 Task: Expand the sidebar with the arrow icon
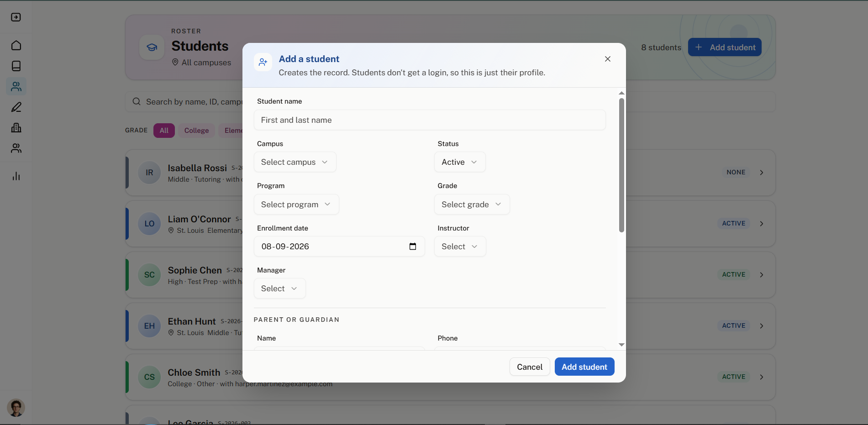pyautogui.click(x=16, y=17)
